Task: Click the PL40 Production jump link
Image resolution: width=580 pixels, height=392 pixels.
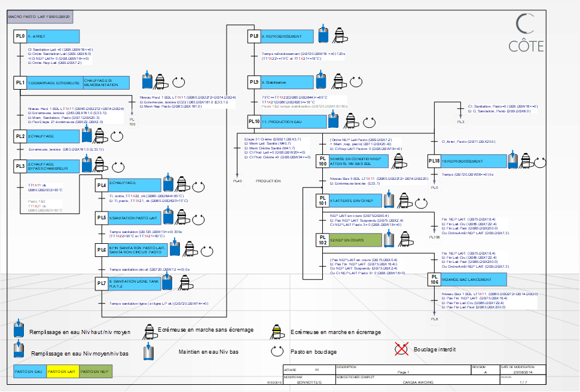Action: pyautogui.click(x=237, y=180)
